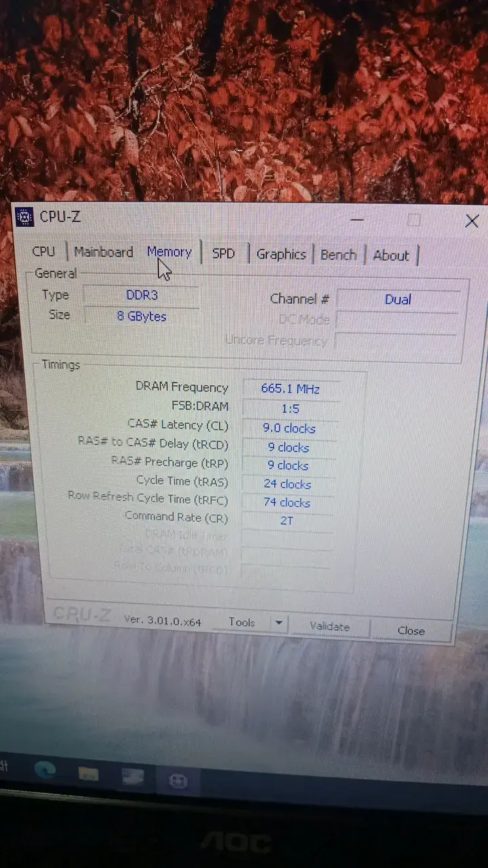488x868 pixels.
Task: Click the 74 clocks tRFC value
Action: click(x=287, y=502)
